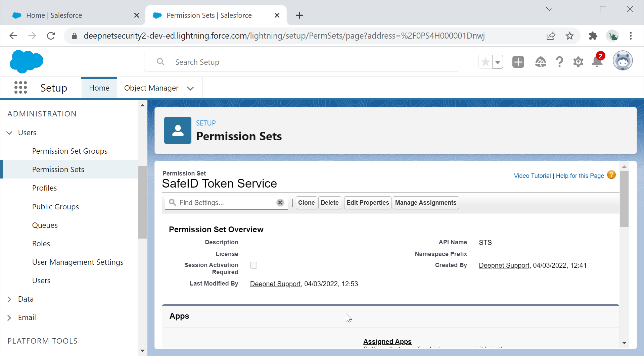The height and width of the screenshot is (356, 644).
Task: Expand the Object Manager tab dropdown
Action: pos(190,88)
